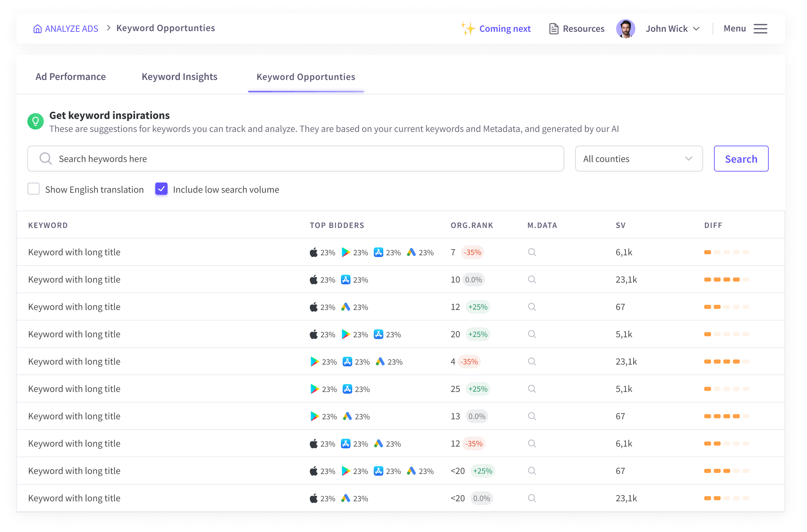Click keyword title in the rank 4 row
Screen dimensions: 807x532
click(x=74, y=362)
